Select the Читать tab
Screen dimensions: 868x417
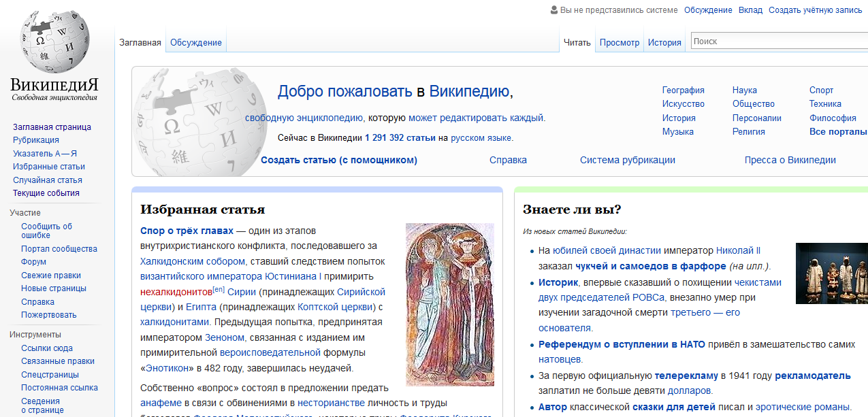click(x=577, y=42)
